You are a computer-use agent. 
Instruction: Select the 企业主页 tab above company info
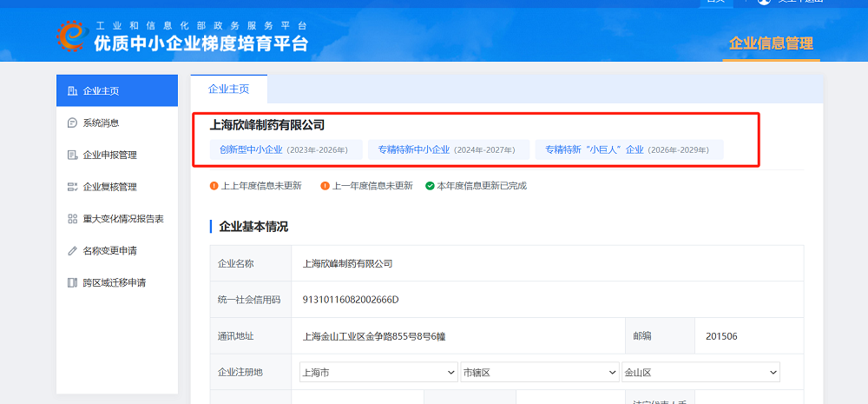pyautogui.click(x=228, y=89)
